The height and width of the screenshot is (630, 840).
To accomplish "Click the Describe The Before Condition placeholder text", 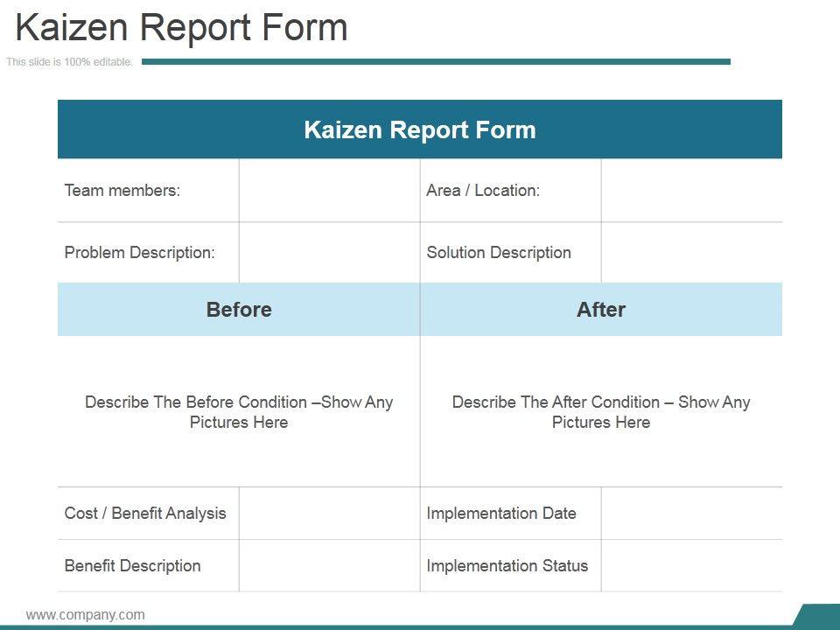I will [x=239, y=412].
